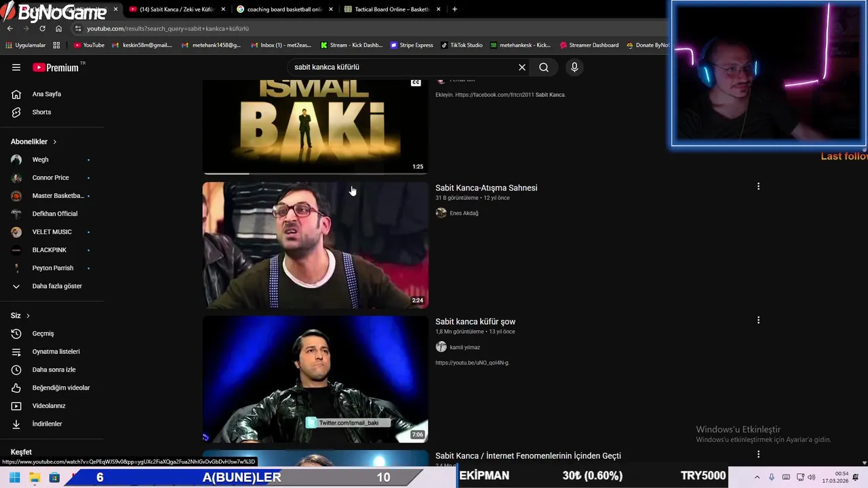868x488 pixels.
Task: Open File Explorer from the taskbar
Action: 35,477
